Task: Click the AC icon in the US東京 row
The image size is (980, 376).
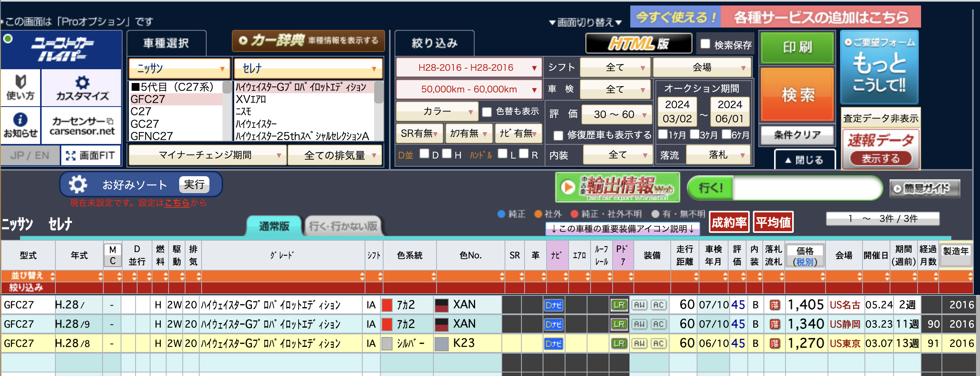Action: click(659, 343)
